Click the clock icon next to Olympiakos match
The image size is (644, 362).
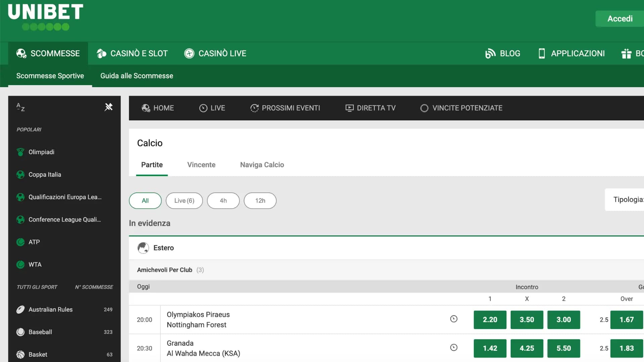(454, 319)
